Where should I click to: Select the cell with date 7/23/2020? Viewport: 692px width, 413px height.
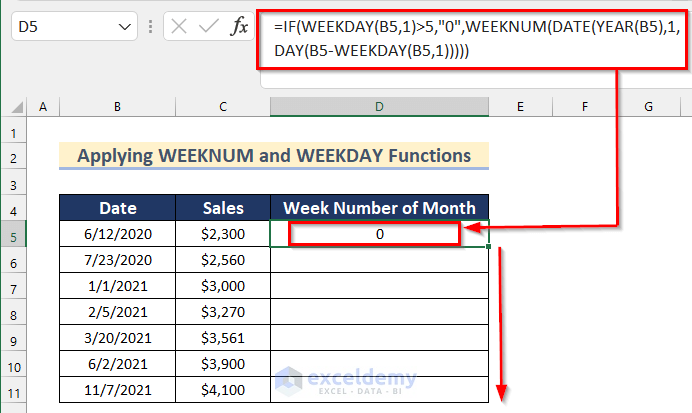(x=117, y=260)
